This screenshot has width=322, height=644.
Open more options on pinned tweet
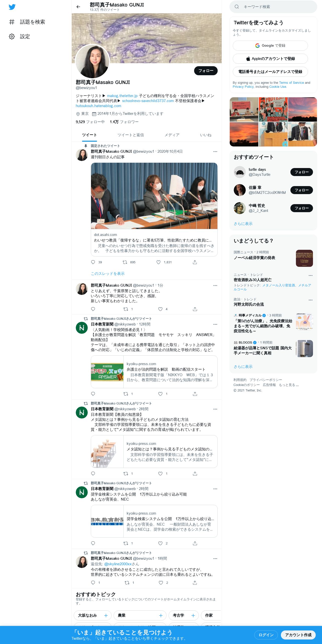coord(215,151)
